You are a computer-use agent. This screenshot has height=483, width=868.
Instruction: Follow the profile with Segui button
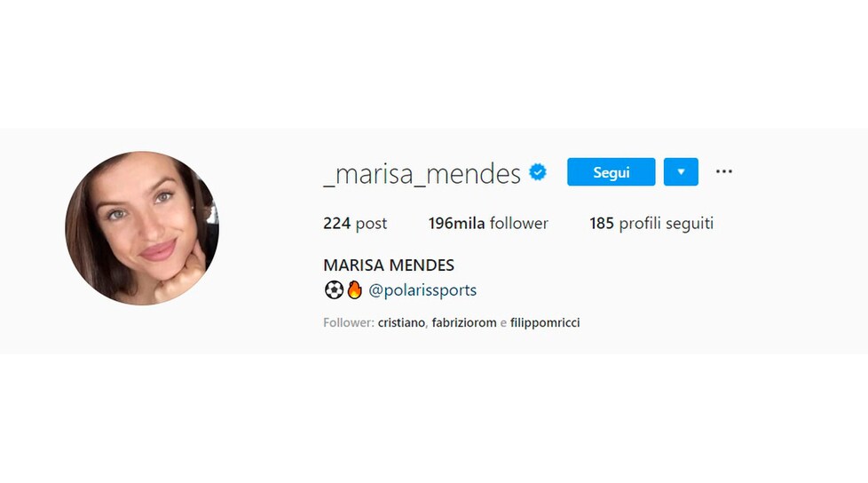[612, 171]
